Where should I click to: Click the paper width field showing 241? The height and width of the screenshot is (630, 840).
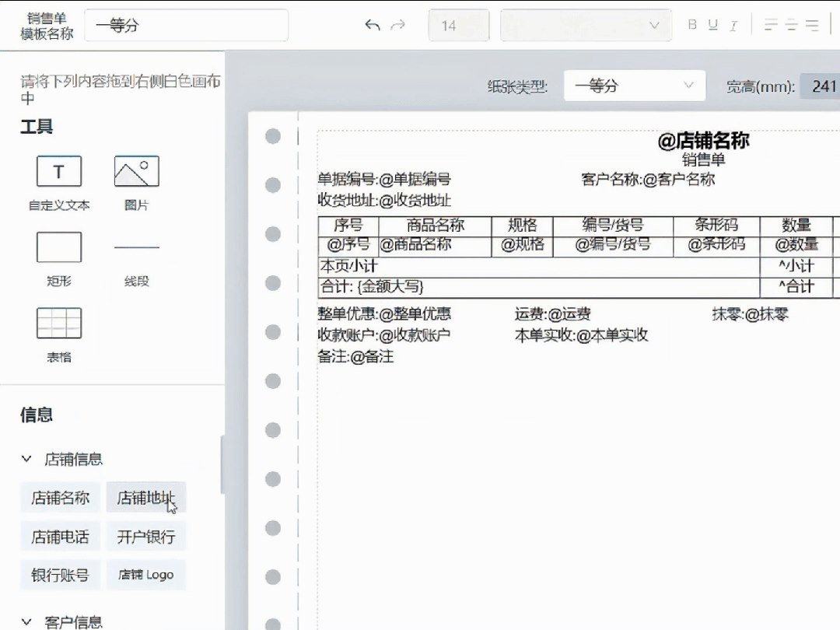coord(821,86)
